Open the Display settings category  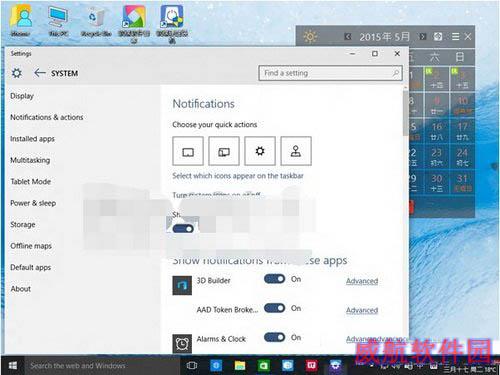coord(22,96)
